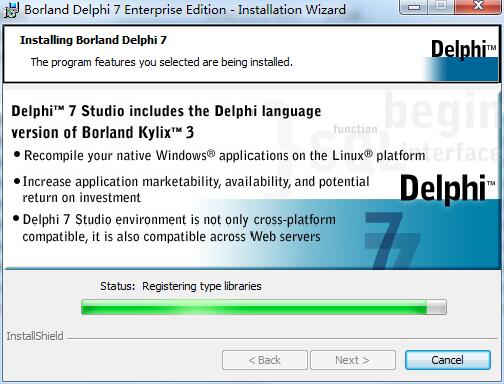Click the green installation progress bar
This screenshot has width=504, height=384.
[x=264, y=307]
